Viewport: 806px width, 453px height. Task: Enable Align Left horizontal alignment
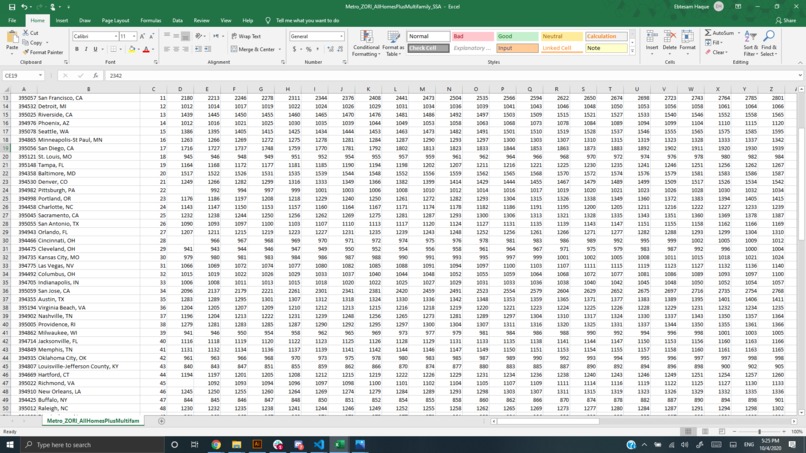[167, 49]
